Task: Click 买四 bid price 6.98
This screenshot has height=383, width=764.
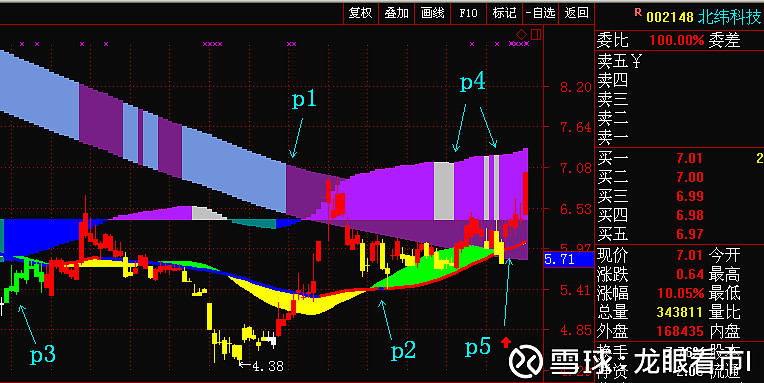Action: pos(689,215)
